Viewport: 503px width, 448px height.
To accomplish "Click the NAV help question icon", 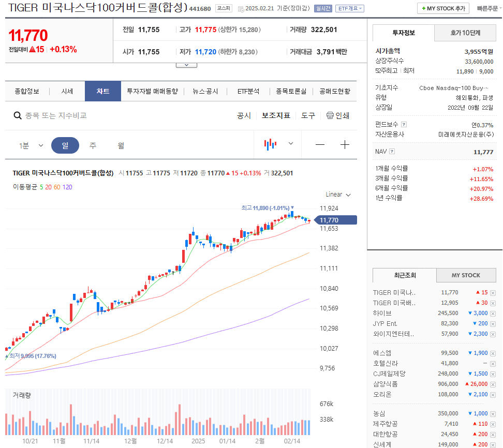I will (x=392, y=152).
